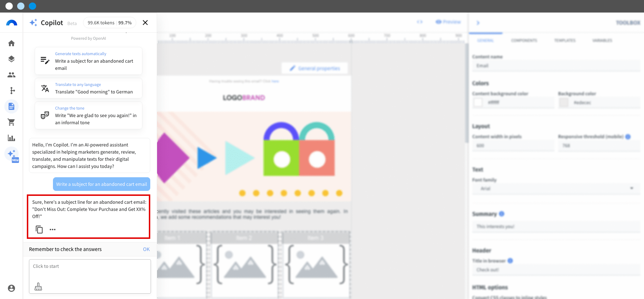
Task: Open more options for Copilot response
Action: pos(53,230)
